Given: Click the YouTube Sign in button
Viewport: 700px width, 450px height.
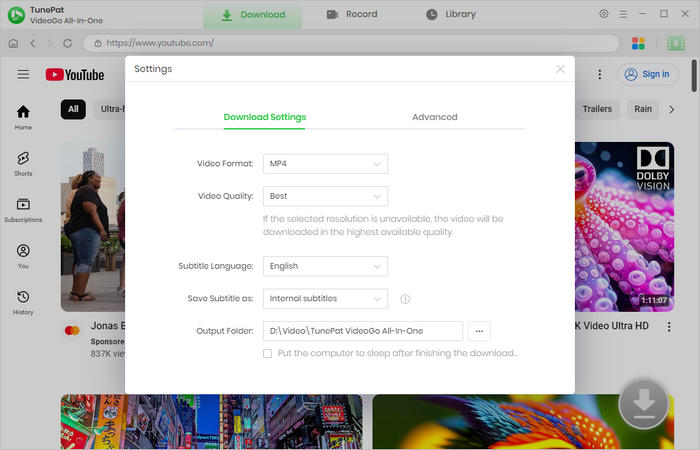Looking at the screenshot, I should click(647, 74).
